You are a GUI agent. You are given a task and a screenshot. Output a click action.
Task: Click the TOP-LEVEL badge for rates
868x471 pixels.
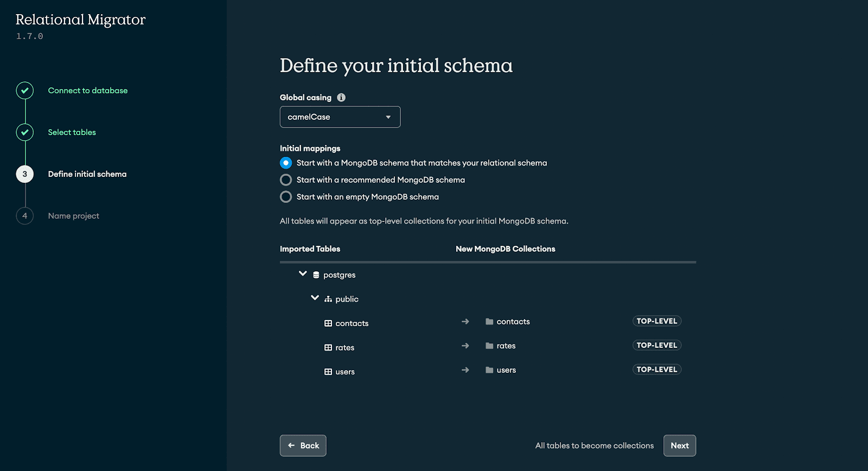[656, 346]
